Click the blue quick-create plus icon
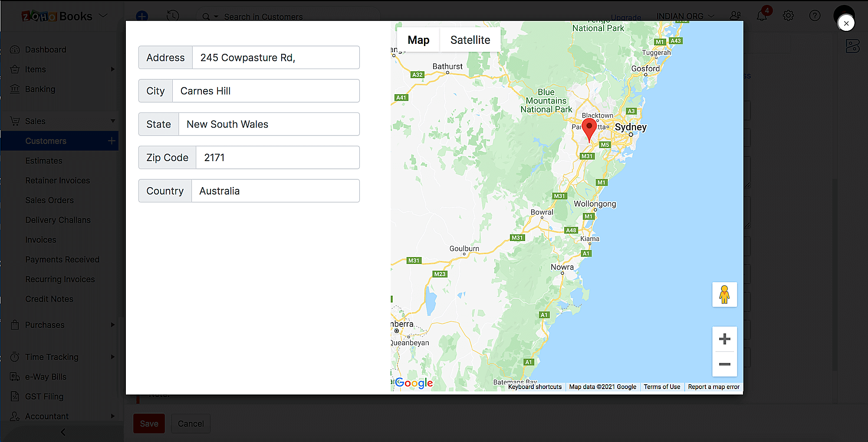 (142, 16)
